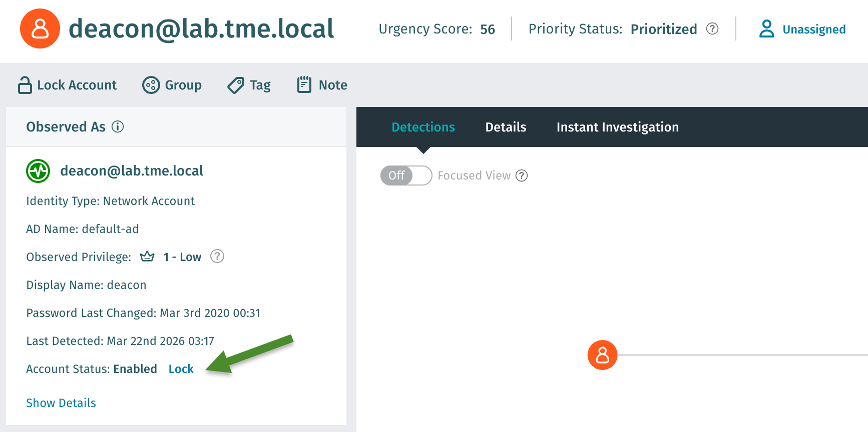This screenshot has height=432, width=868.
Task: Click the Note icon in the toolbar
Action: (x=304, y=84)
